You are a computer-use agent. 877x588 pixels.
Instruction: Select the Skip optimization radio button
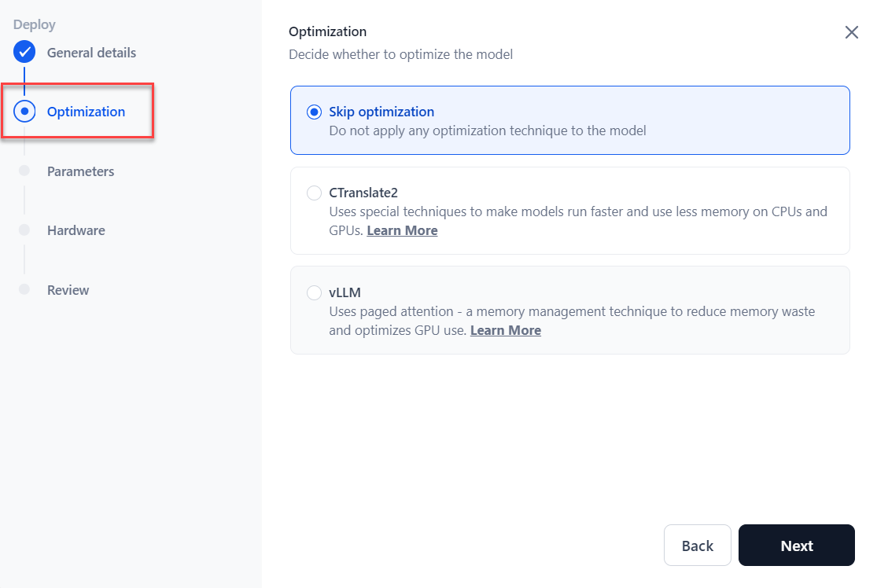(x=314, y=112)
